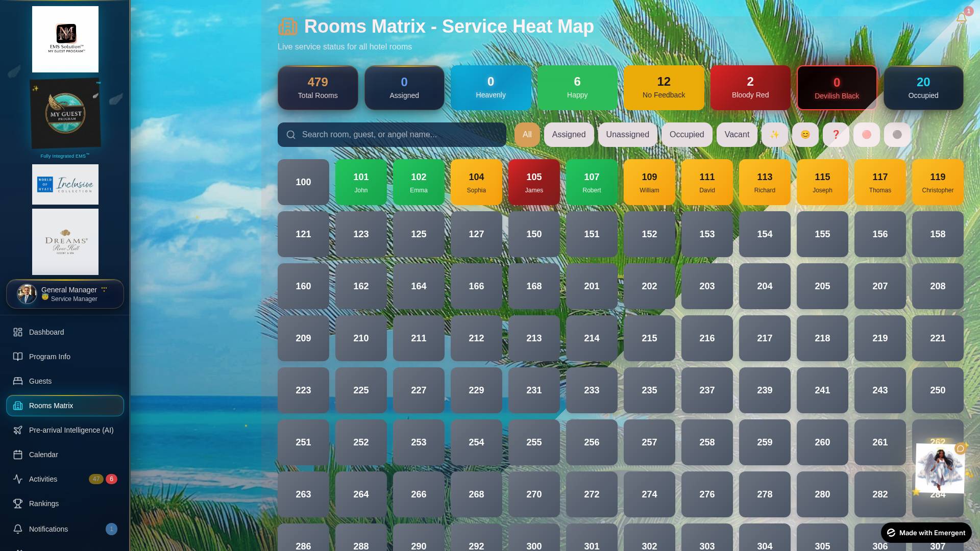
Task: Open room 109 William tile
Action: click(649, 182)
